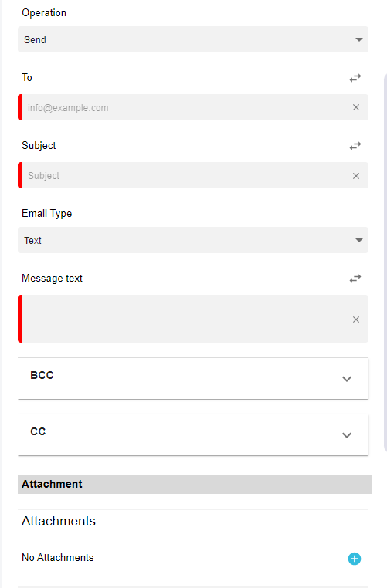The image size is (387, 588).
Task: Clear the To email field
Action: (x=356, y=107)
